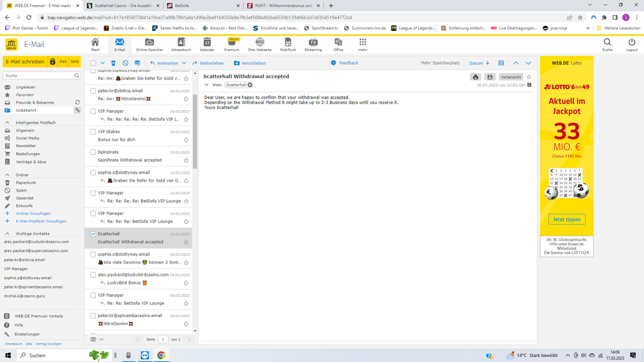Star the Spinpirate withdrawal email

(x=186, y=160)
